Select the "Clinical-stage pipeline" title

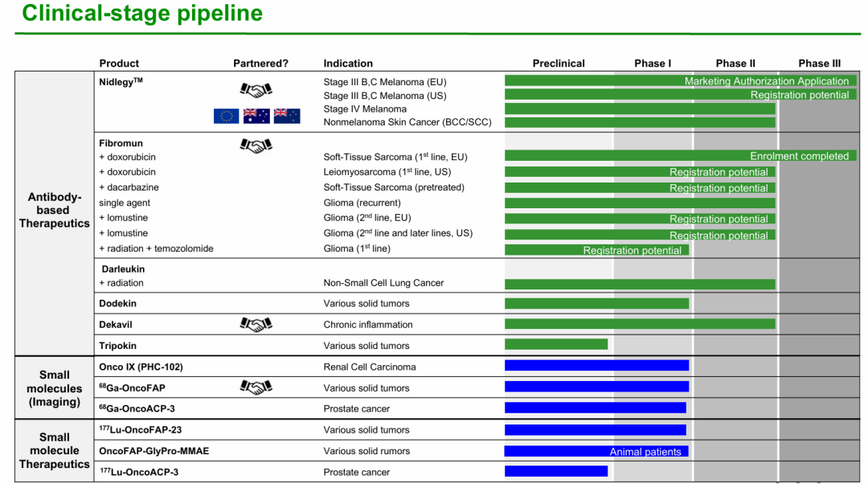[x=142, y=14]
